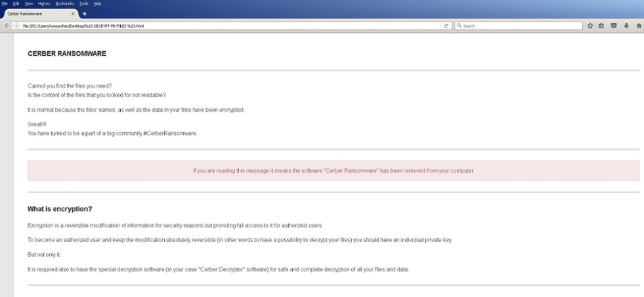Go to the Home page icon
This screenshot has width=644, height=297.
(x=639, y=26)
